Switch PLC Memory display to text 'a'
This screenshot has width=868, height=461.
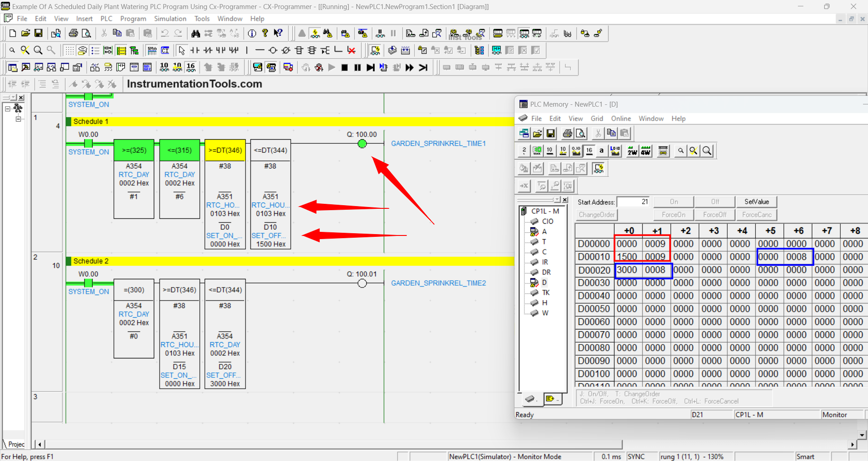point(601,151)
